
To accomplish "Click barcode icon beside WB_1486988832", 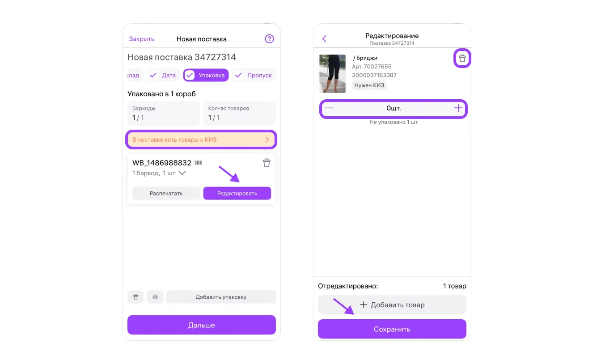I will click(198, 163).
